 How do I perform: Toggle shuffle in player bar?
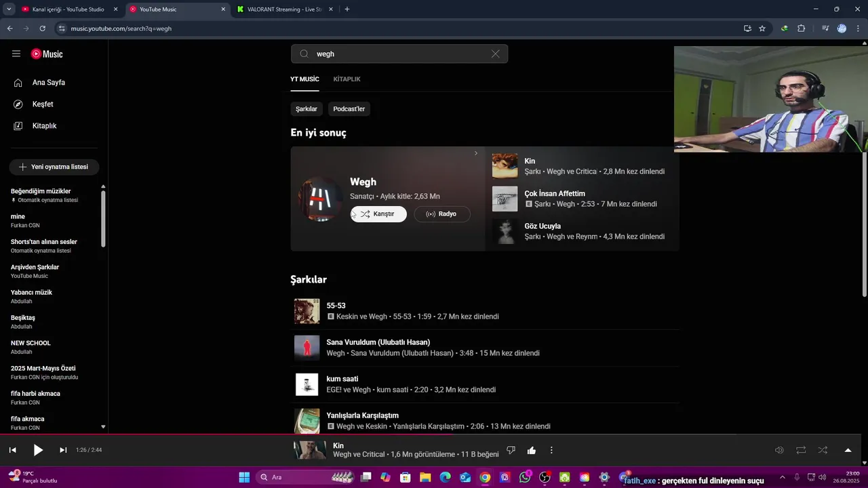(x=823, y=450)
